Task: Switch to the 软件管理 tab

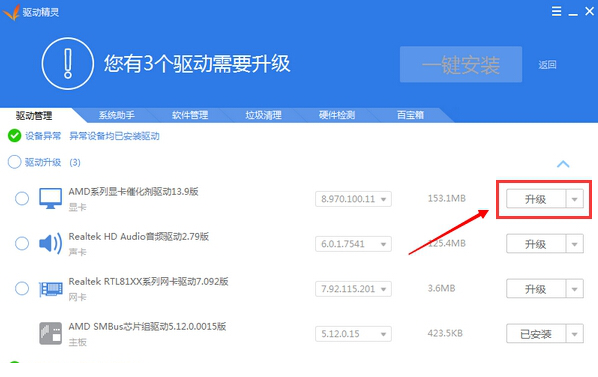Action: pos(190,115)
